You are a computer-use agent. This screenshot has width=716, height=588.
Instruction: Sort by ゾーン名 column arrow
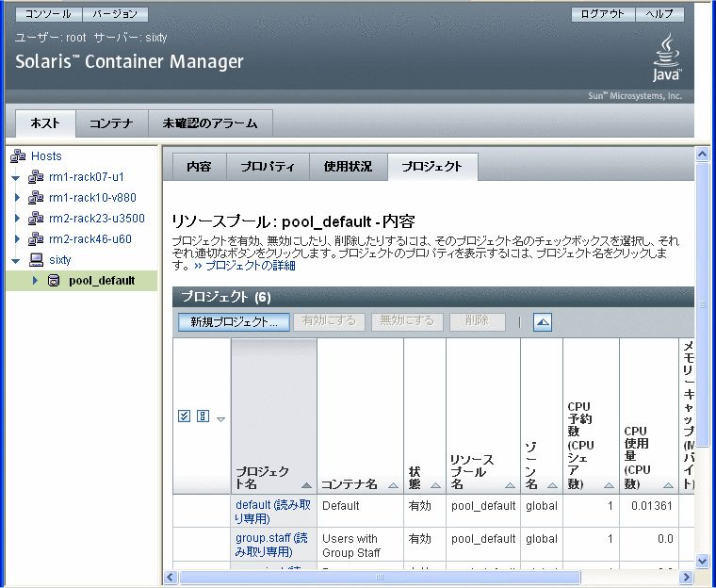pyautogui.click(x=552, y=485)
